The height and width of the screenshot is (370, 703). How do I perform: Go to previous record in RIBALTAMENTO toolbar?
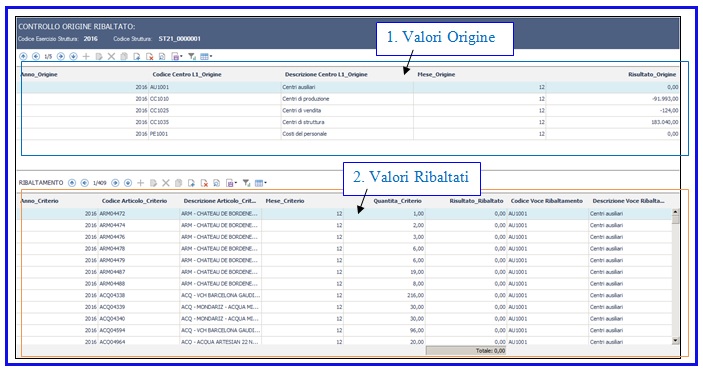84,183
